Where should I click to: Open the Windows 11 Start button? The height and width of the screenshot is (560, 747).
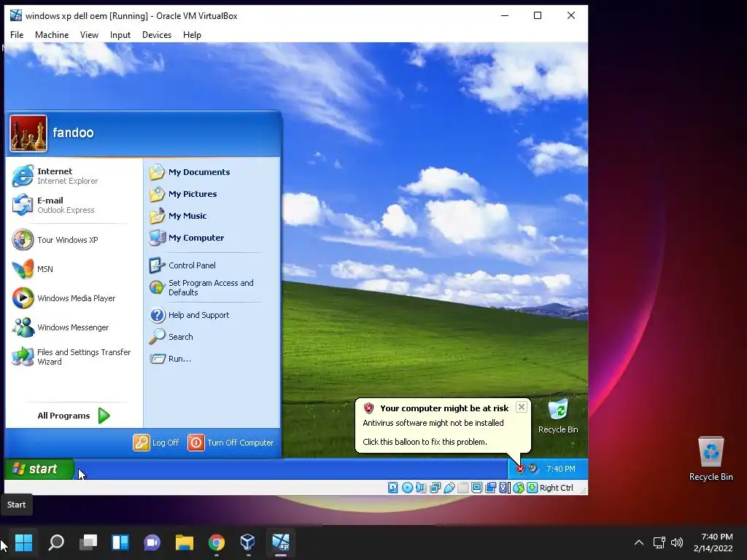(23, 542)
